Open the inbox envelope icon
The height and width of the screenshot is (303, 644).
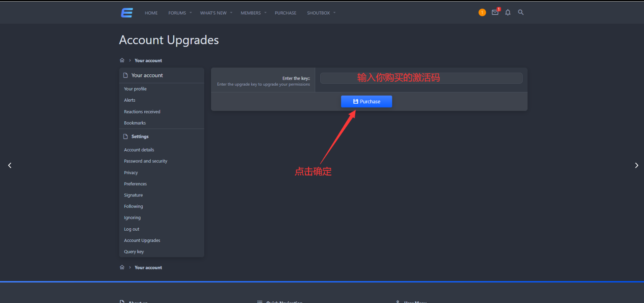(x=495, y=12)
